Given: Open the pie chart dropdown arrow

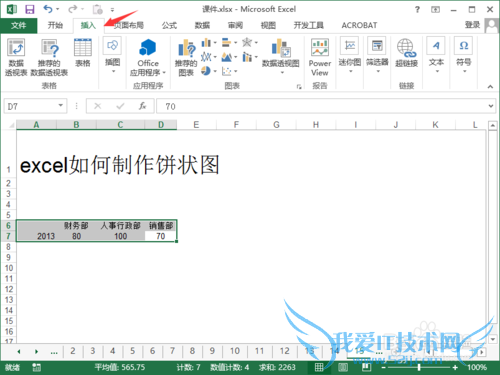Looking at the screenshot, I should coord(215,71).
